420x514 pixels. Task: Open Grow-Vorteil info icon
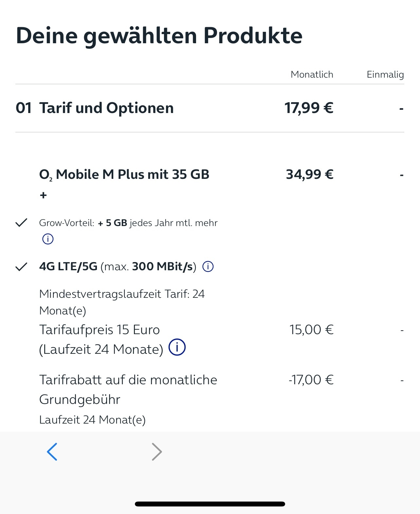click(x=48, y=239)
